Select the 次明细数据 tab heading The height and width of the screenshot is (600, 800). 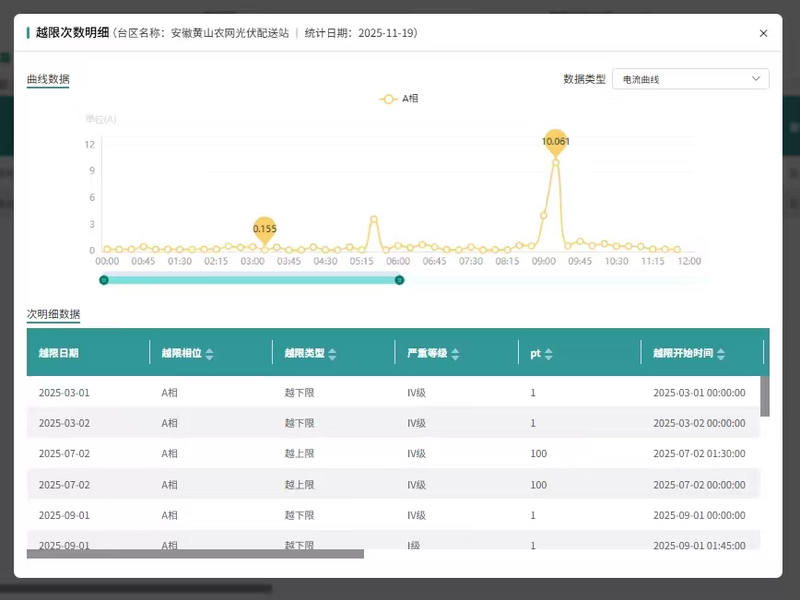53,314
